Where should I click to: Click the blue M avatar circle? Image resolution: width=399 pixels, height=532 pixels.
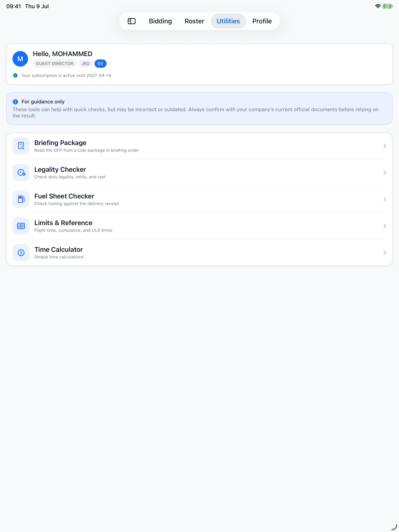tap(20, 59)
